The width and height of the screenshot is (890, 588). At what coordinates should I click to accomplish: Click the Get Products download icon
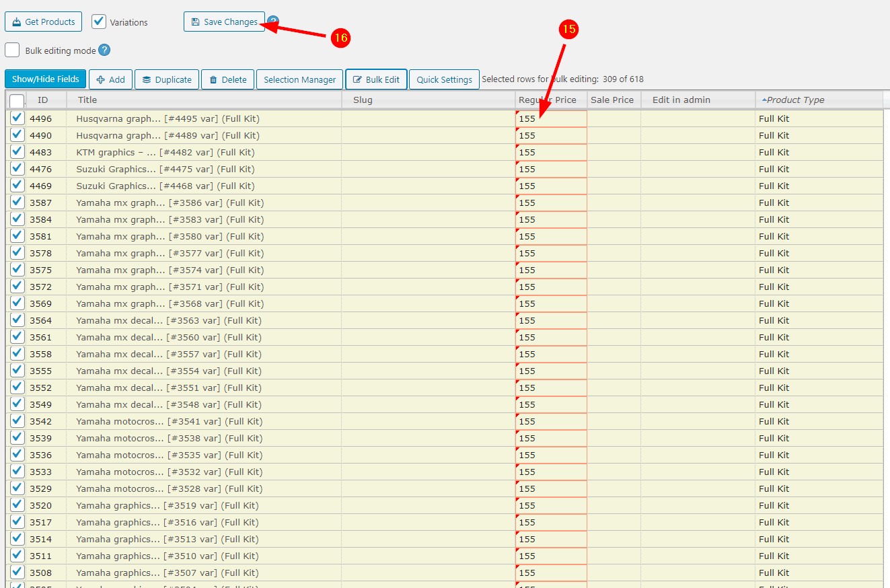coord(17,22)
